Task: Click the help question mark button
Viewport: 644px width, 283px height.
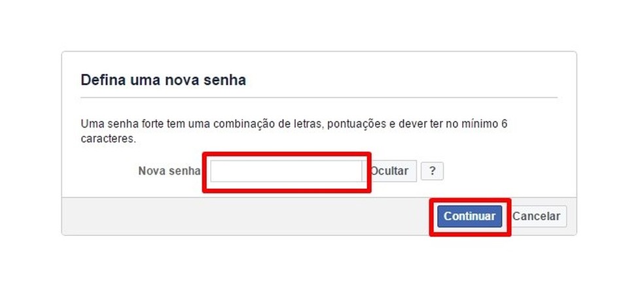Action: click(x=432, y=171)
